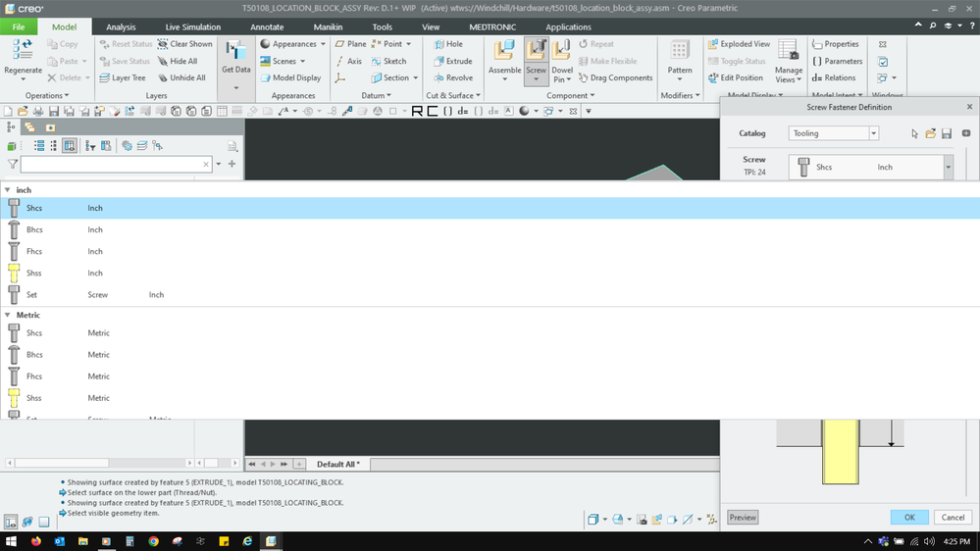
Task: Open the Applications tab
Action: (568, 26)
